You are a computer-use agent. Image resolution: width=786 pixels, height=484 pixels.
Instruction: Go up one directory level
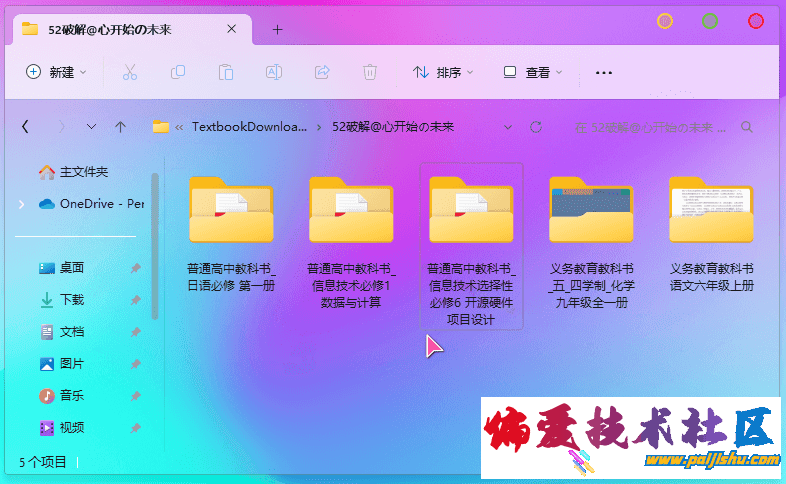click(120, 127)
